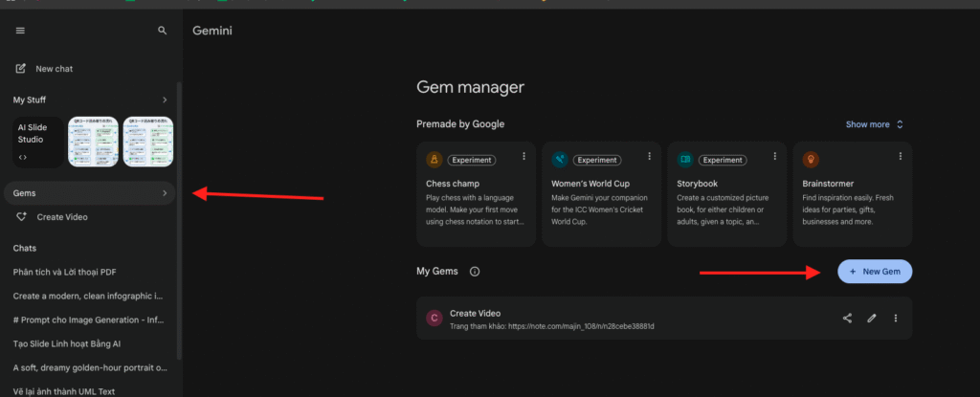Share the Create Video gem
This screenshot has width=980, height=397.
tap(847, 319)
